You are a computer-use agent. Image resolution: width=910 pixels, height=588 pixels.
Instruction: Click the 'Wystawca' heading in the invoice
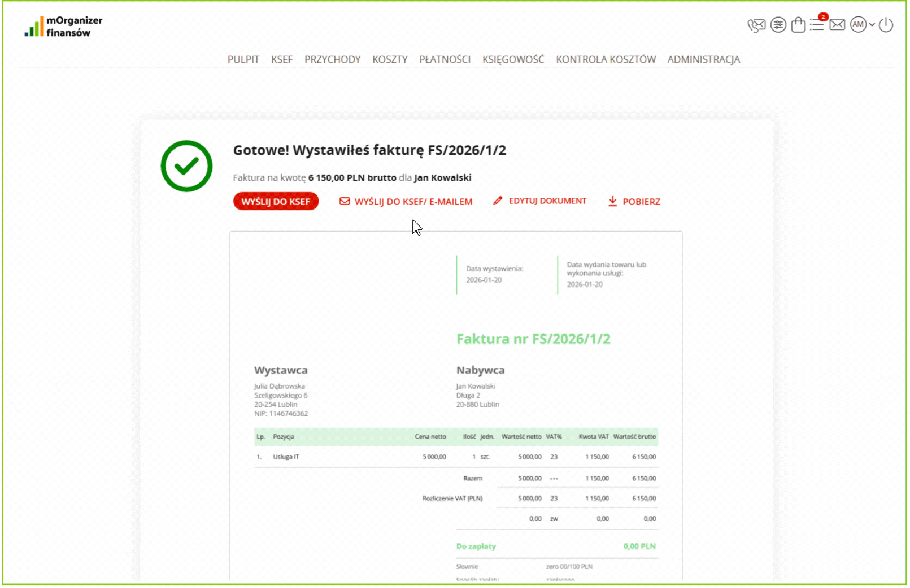click(281, 371)
